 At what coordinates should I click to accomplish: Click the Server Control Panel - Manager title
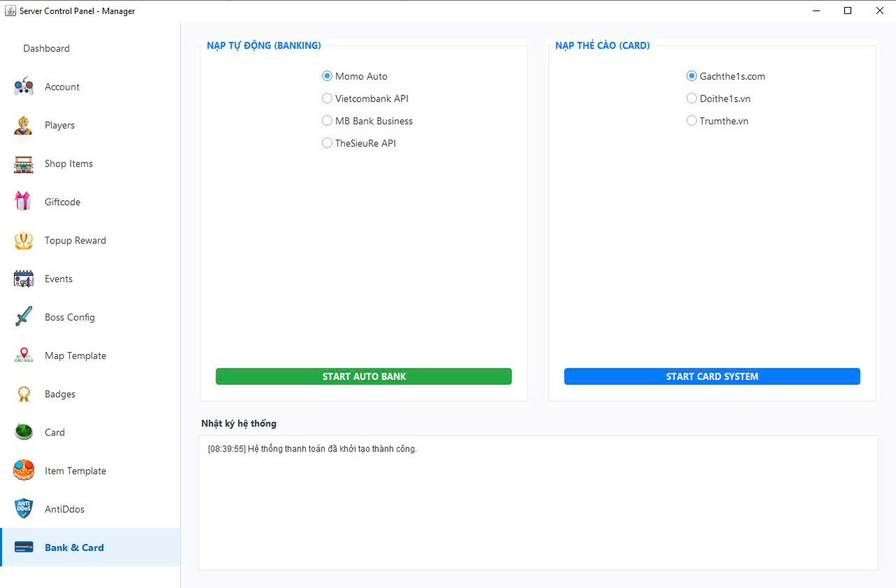pyautogui.click(x=77, y=11)
